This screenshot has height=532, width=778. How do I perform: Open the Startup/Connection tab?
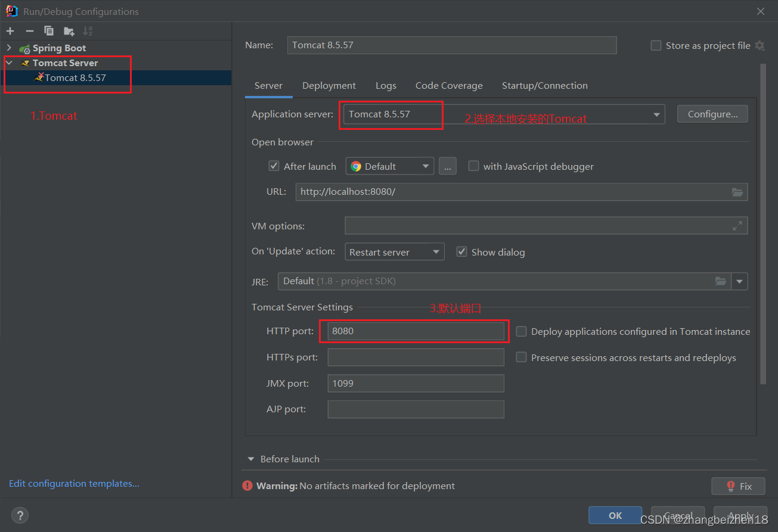coord(544,85)
